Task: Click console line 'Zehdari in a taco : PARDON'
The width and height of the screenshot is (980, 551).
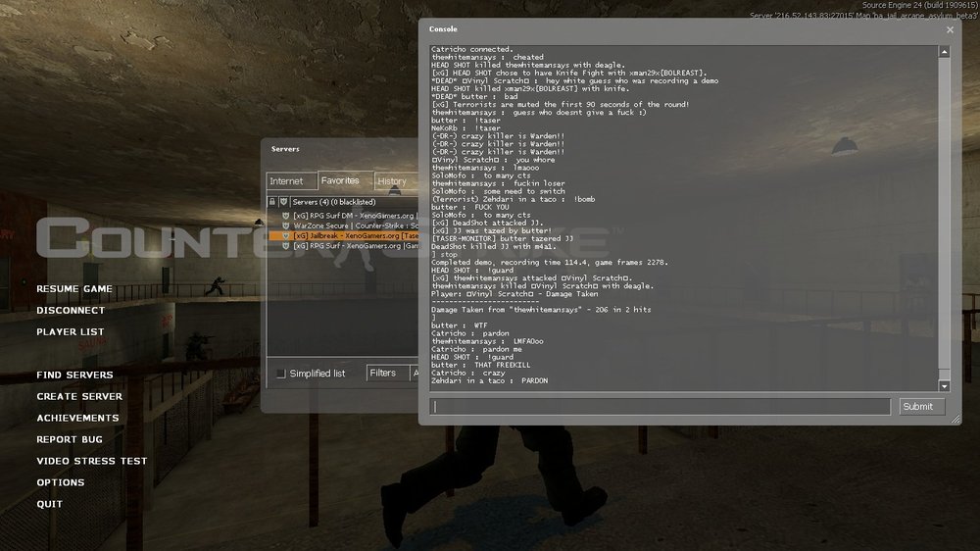Action: [489, 380]
